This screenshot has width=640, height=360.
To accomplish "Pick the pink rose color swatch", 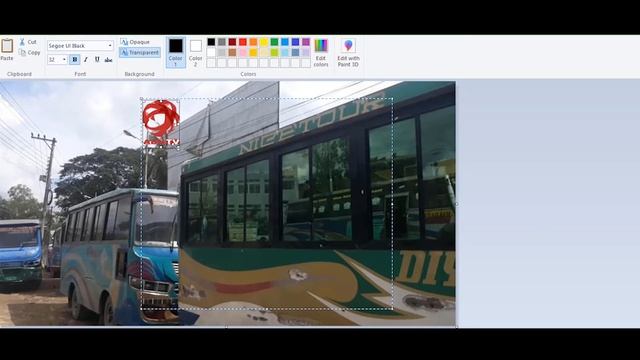I will tap(243, 52).
